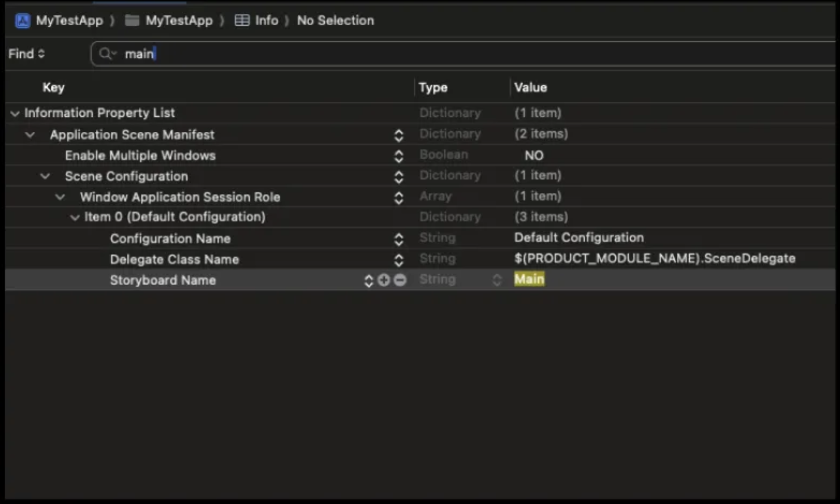The width and height of the screenshot is (840, 504).
Task: Select the Storyboard Name key
Action: click(x=163, y=280)
